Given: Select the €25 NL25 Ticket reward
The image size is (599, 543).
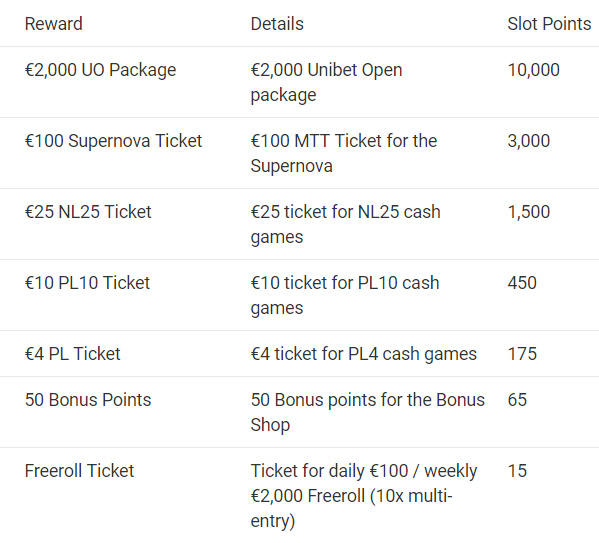Looking at the screenshot, I should tap(88, 212).
